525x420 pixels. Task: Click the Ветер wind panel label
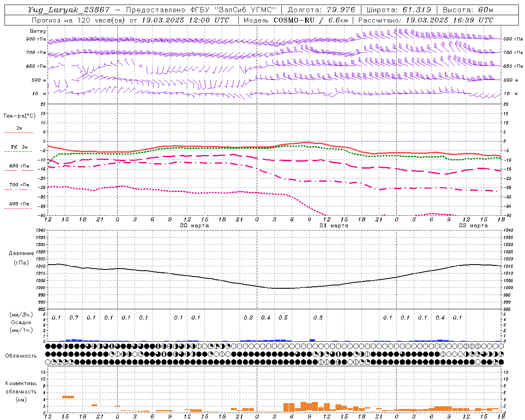(38, 31)
